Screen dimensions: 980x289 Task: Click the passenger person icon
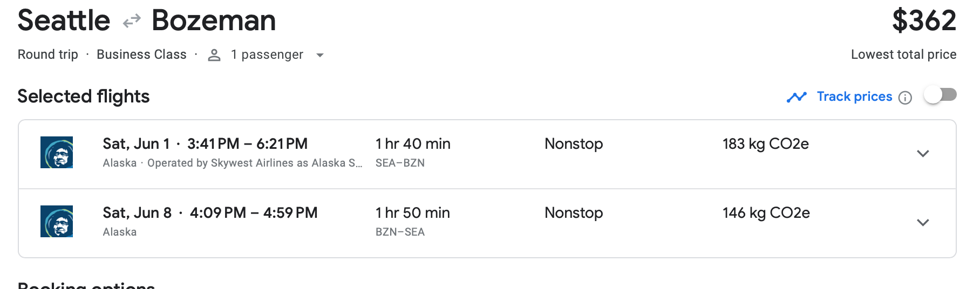[214, 55]
